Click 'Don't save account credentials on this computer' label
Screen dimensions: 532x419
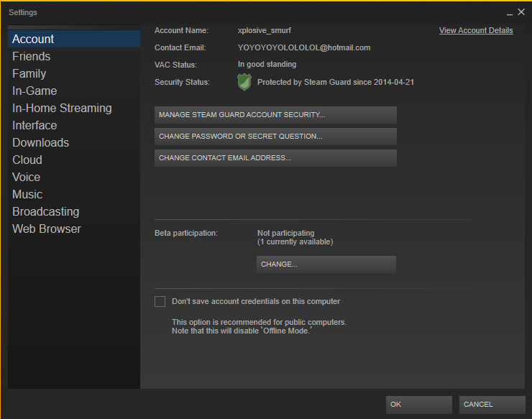pyautogui.click(x=256, y=301)
